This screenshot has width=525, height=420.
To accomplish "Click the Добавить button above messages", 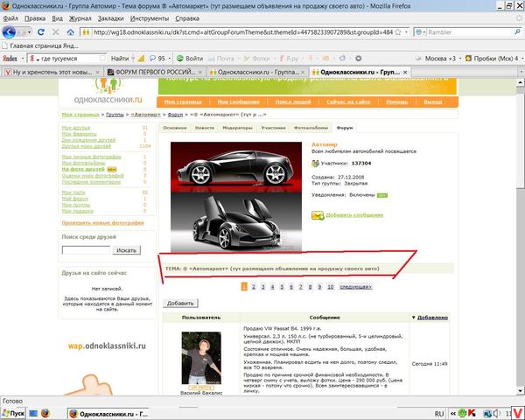I will pos(180,303).
